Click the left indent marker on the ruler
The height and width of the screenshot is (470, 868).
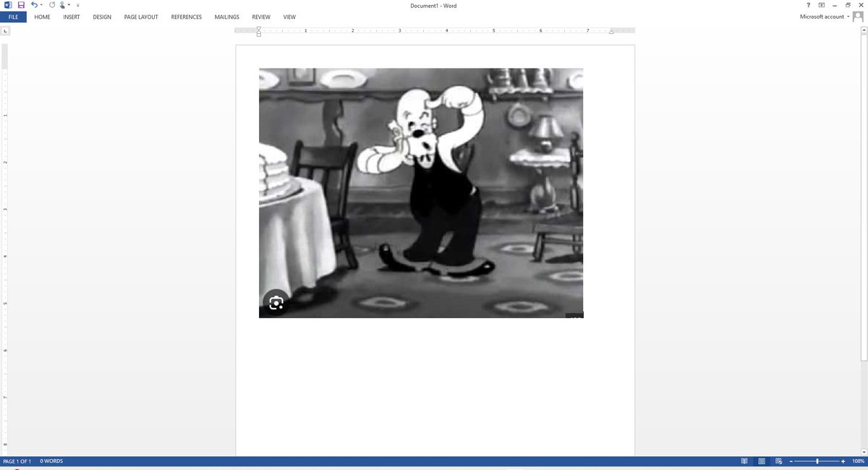coord(259,31)
